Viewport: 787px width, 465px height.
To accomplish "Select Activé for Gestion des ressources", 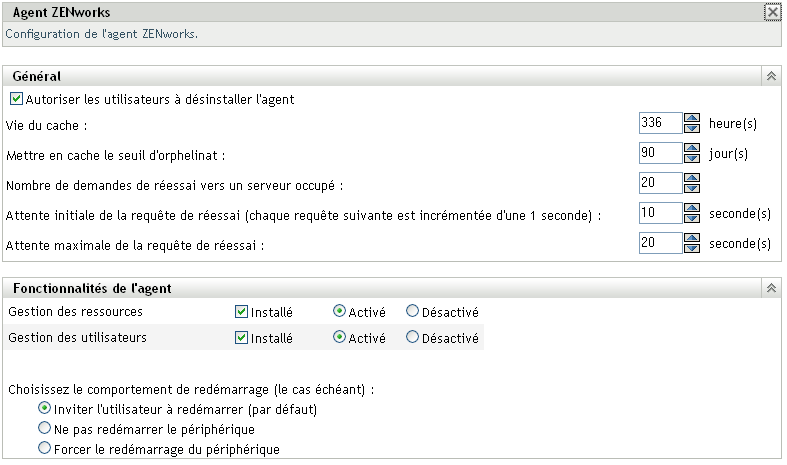I will pyautogui.click(x=340, y=312).
